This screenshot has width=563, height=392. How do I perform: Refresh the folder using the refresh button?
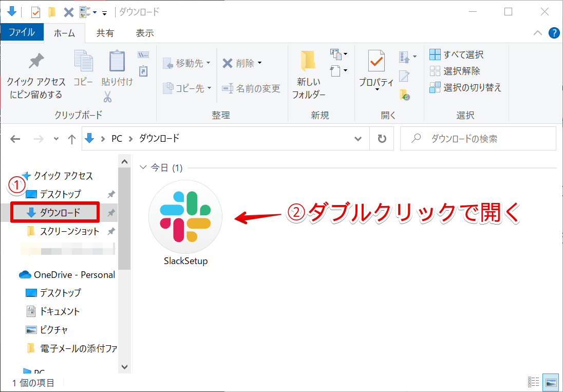click(x=382, y=138)
